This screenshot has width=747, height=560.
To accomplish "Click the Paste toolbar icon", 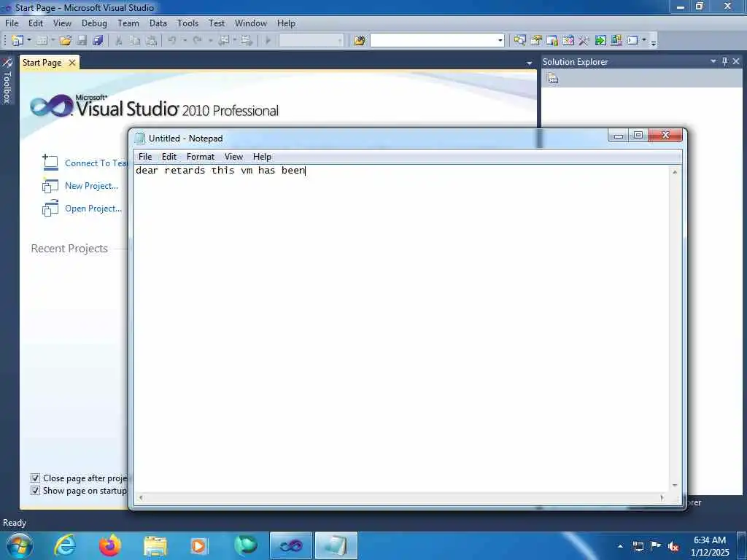I will click(151, 41).
